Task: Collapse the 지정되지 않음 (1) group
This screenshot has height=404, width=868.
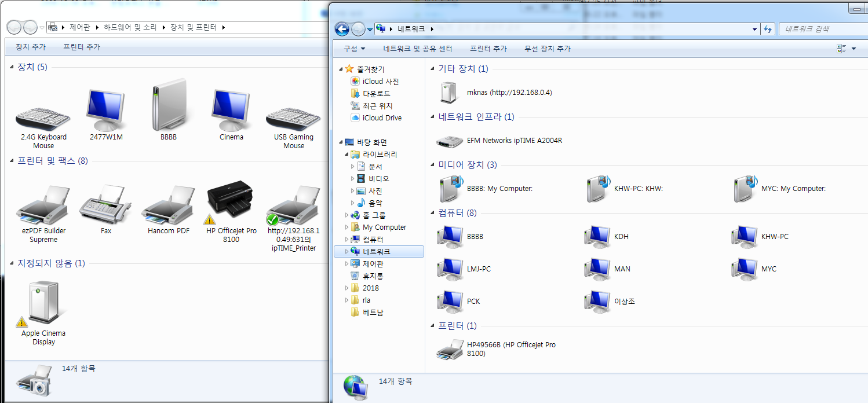Action: tap(12, 263)
